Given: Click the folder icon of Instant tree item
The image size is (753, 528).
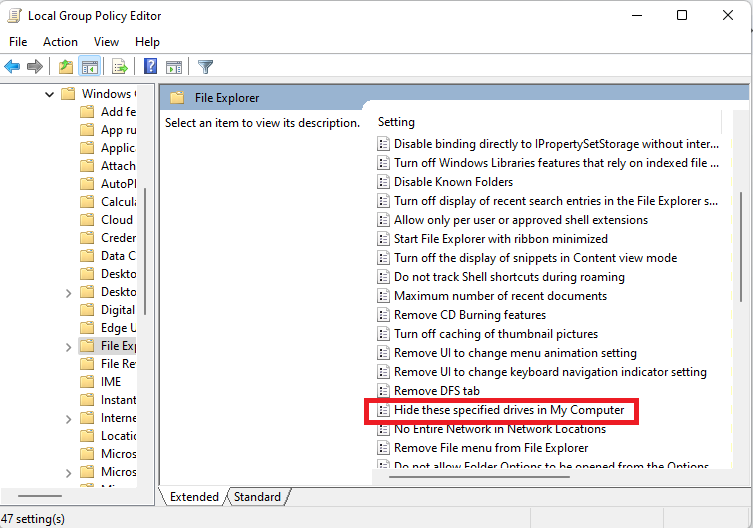Looking at the screenshot, I should pos(87,400).
